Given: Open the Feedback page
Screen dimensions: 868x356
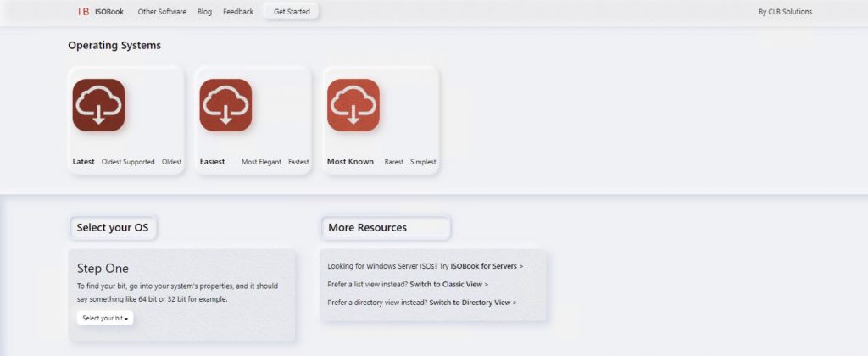Looking at the screenshot, I should (238, 12).
